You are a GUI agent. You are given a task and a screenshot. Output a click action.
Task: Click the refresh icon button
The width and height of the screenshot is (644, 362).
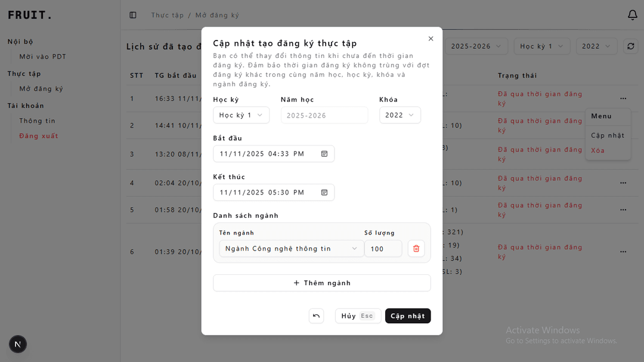630,46
